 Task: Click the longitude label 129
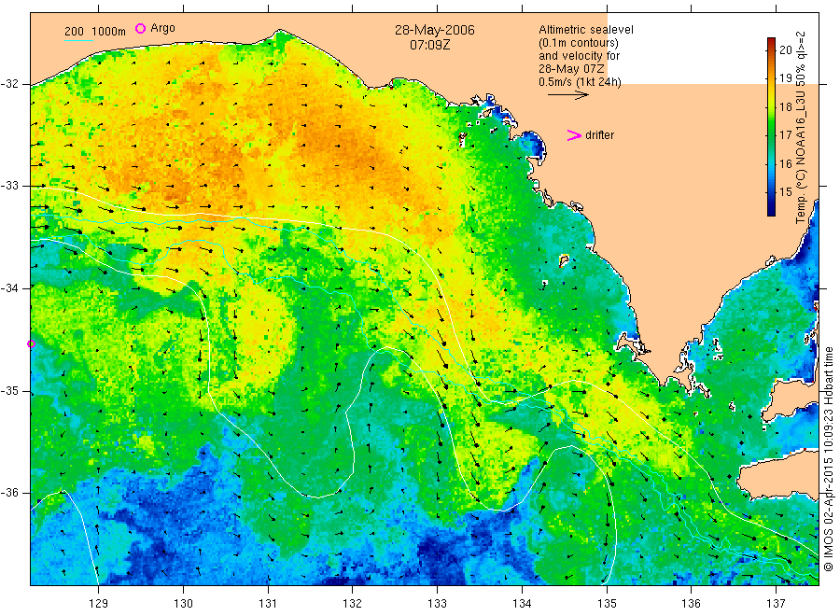pos(99,604)
